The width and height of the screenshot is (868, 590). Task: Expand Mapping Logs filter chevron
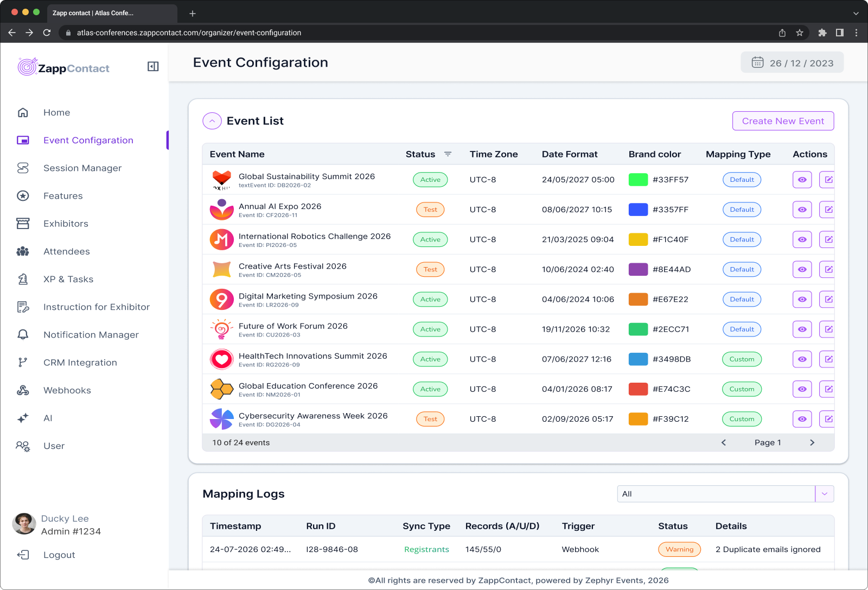(x=825, y=494)
